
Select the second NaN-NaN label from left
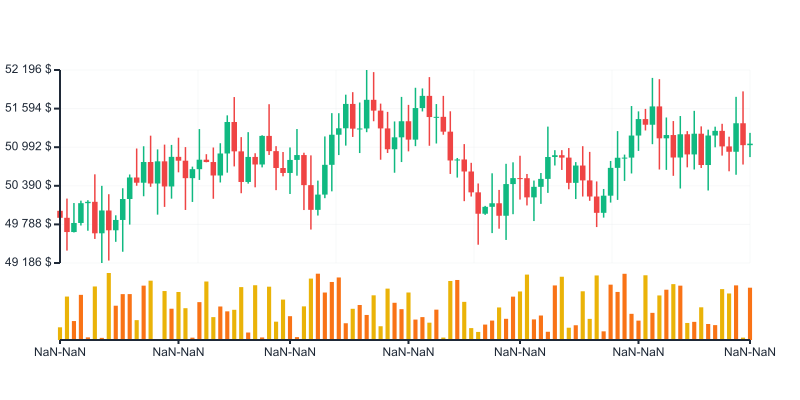(x=178, y=352)
